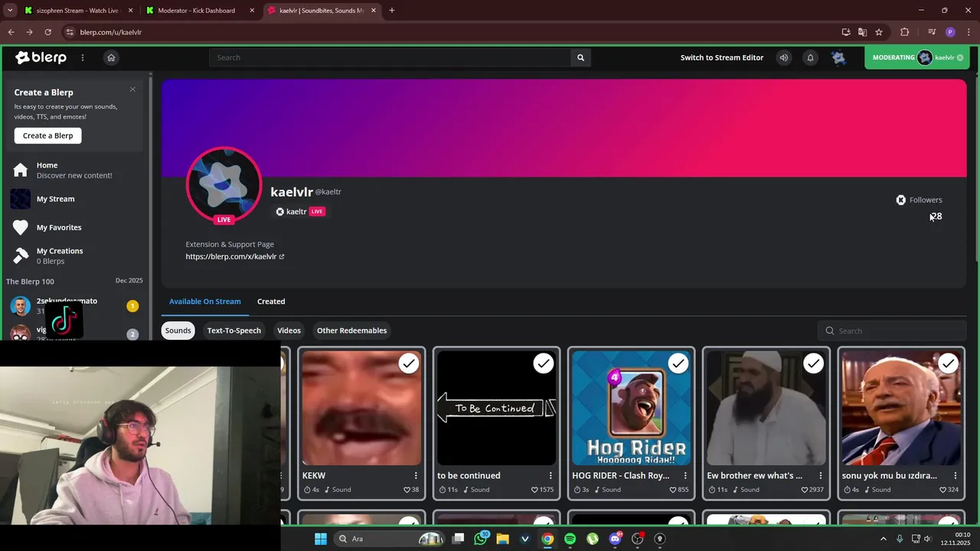
Task: Click the Blerp logo
Action: 41,57
